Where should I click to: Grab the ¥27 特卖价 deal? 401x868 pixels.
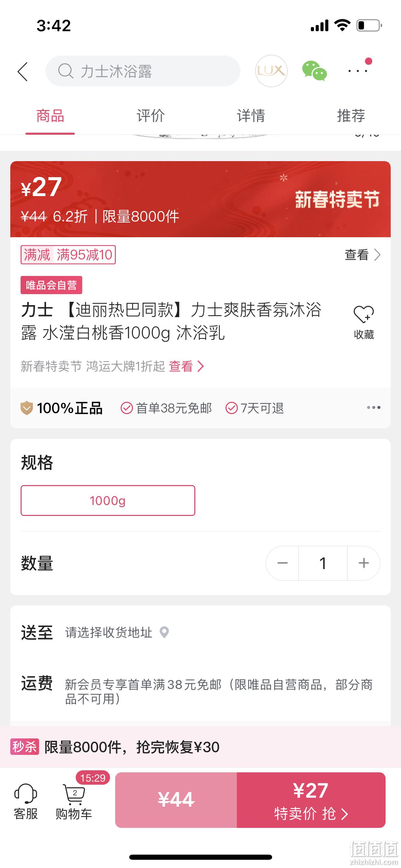coord(311,800)
